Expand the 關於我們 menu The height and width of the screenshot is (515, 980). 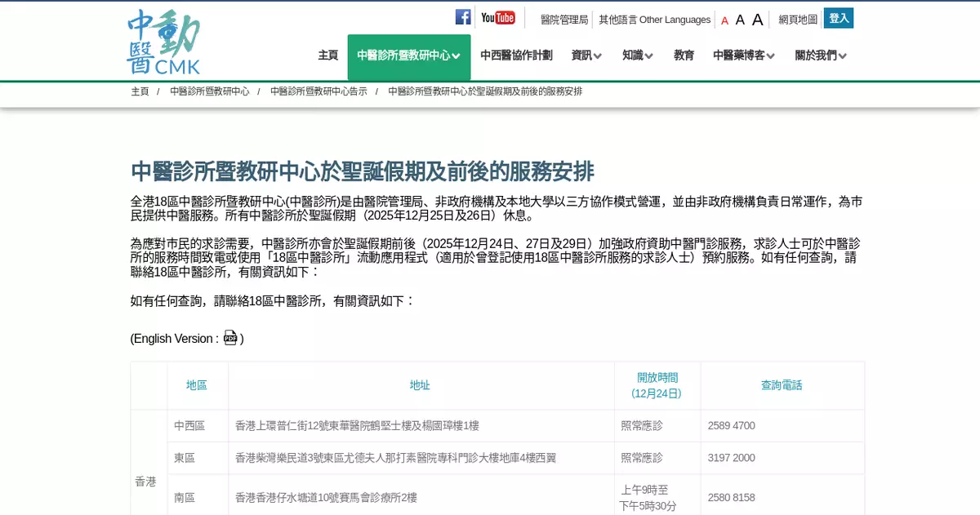pos(821,55)
